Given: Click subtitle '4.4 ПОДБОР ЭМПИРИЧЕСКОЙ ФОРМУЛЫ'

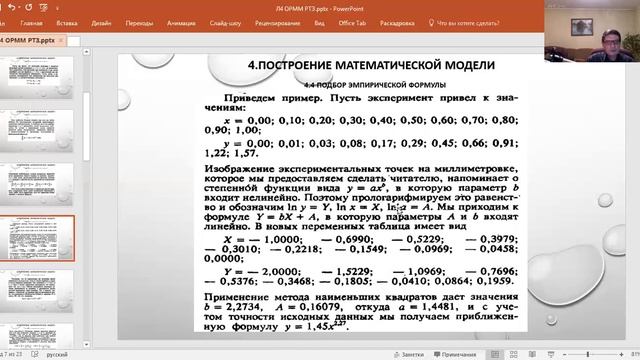Looking at the screenshot, I should click(375, 85).
